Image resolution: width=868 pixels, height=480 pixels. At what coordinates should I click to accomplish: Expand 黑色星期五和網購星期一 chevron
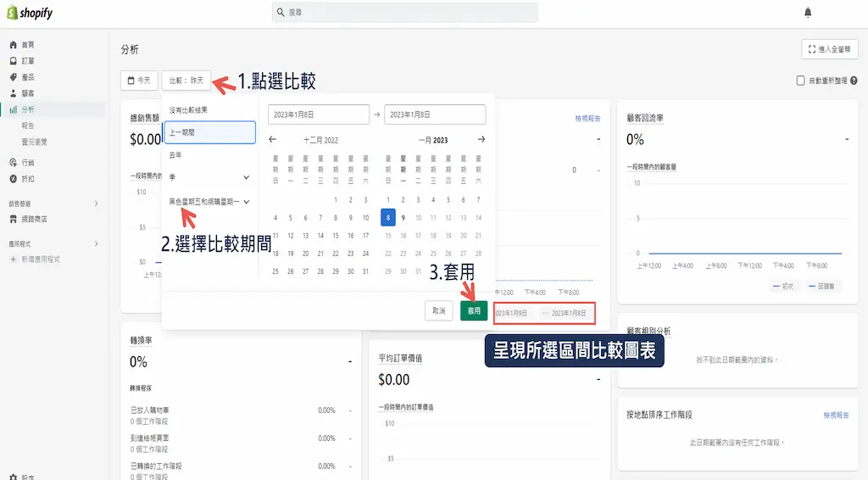pos(247,202)
